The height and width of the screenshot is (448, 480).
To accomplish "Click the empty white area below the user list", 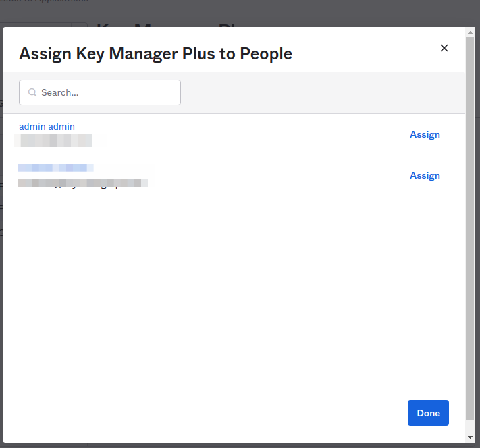I will pyautogui.click(x=230, y=297).
